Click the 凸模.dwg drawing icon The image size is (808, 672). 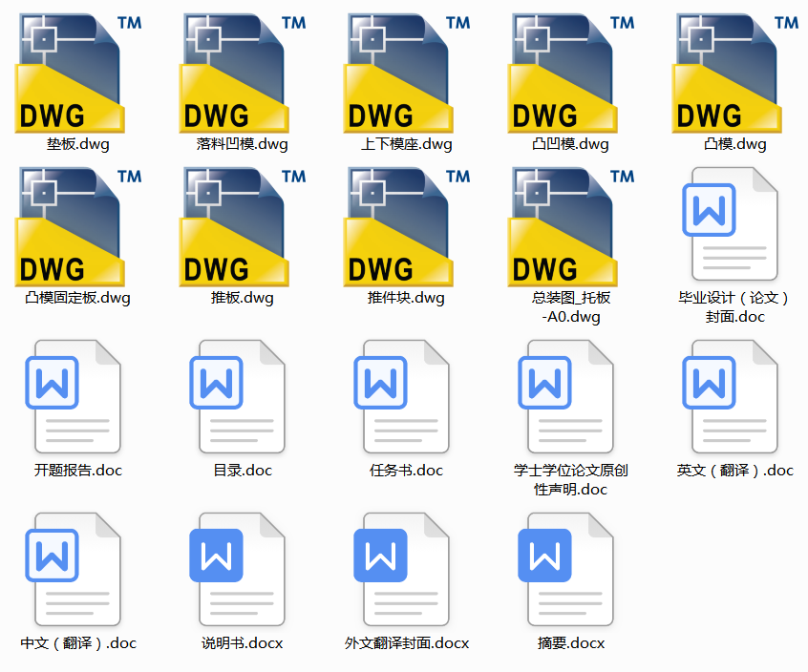click(735, 73)
